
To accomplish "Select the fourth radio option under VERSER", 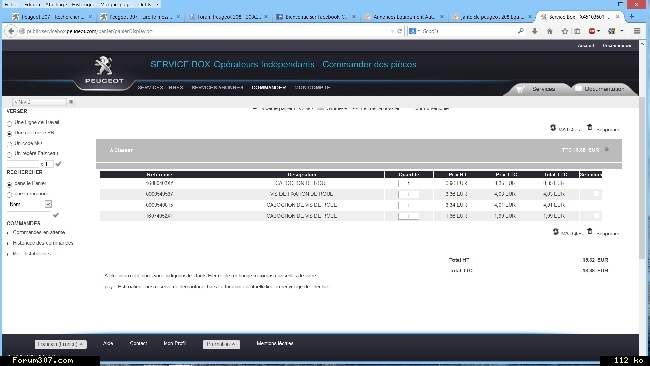I will coord(10,155).
